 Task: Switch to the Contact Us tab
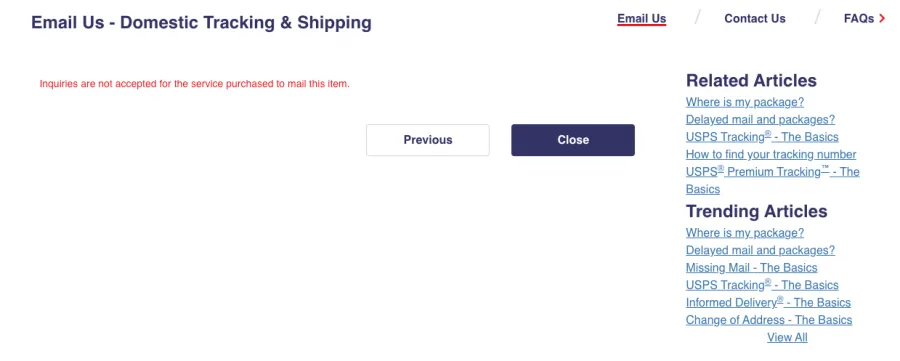tap(755, 19)
